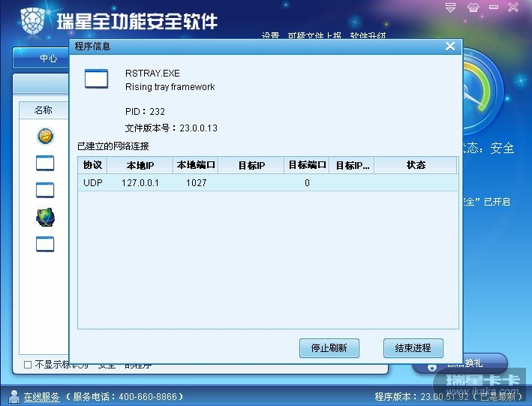The width and height of the screenshot is (532, 406).
Task: Click the 'Rising tray framework' description text
Action: 170,87
